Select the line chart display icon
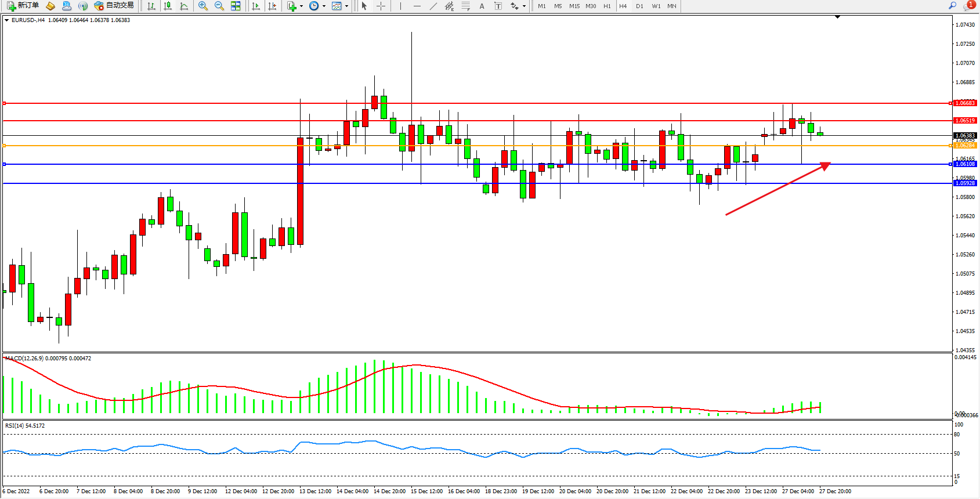 (x=184, y=6)
